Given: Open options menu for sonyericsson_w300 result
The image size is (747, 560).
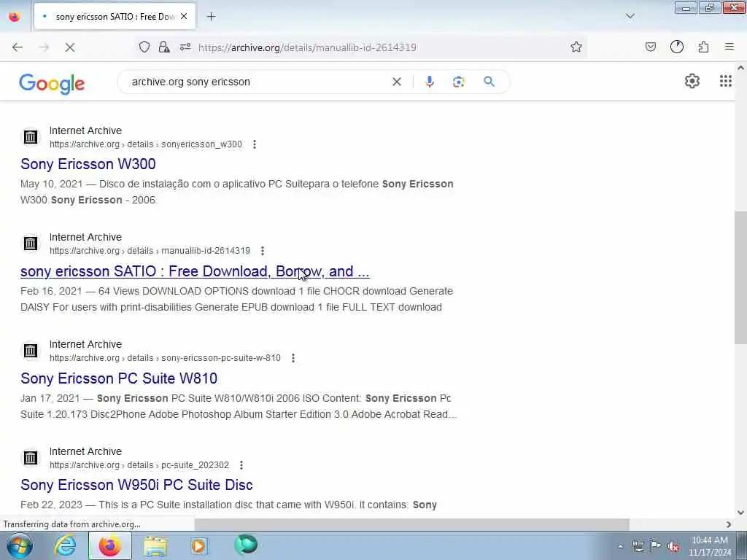Looking at the screenshot, I should tap(255, 144).
